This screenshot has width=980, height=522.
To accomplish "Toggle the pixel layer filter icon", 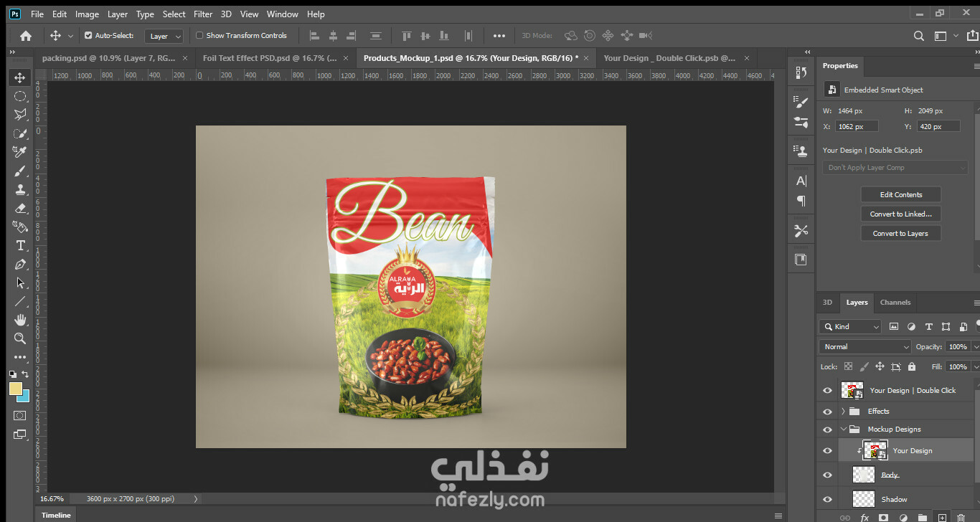I will (894, 326).
